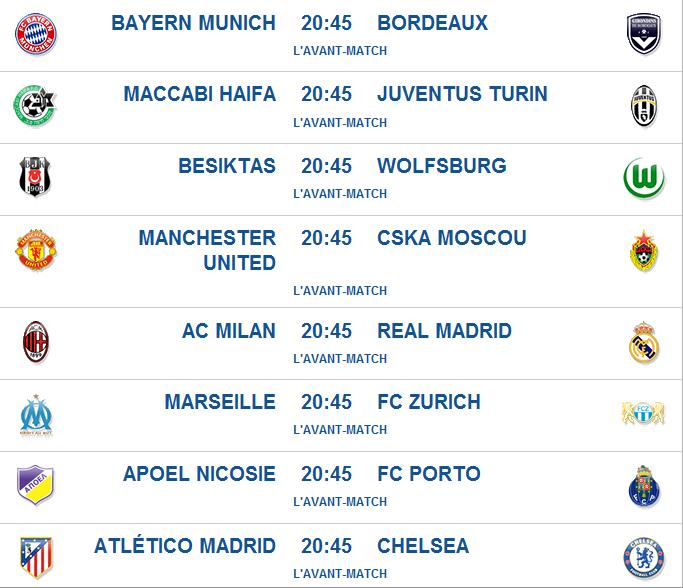Click the Maccabi Haifa team name
The height and width of the screenshot is (588, 683).
pos(199,94)
